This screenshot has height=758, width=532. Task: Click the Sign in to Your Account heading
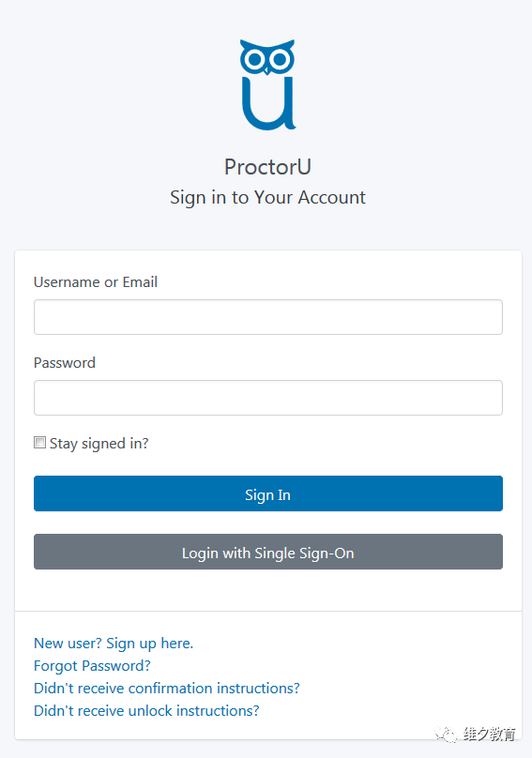[x=267, y=197]
